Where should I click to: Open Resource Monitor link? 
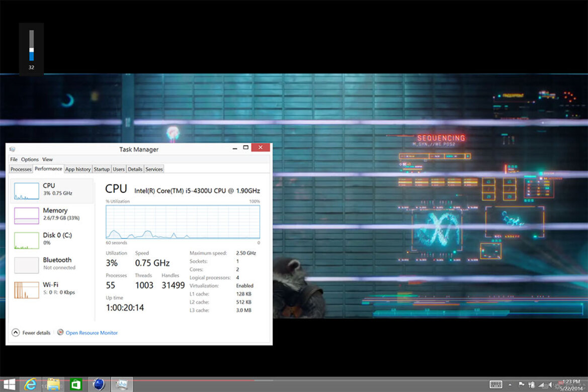tap(92, 333)
